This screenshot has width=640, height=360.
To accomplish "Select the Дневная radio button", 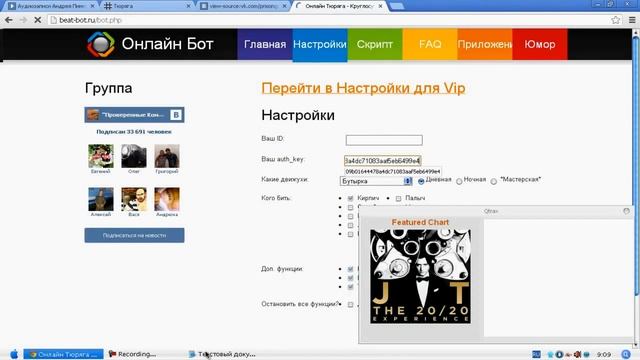I will coord(421,181).
